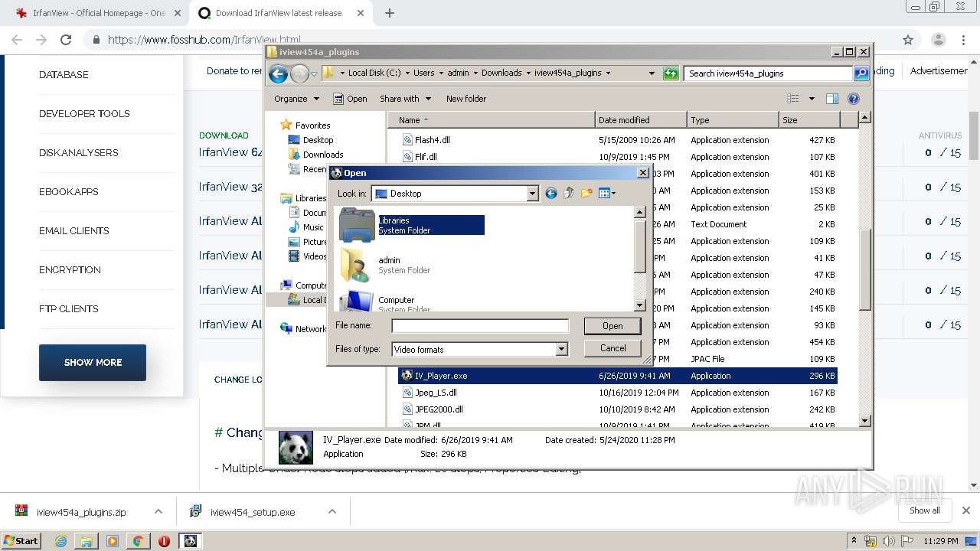Click the Explorer Help question icon
This screenshot has width=980, height=551.
point(854,99)
